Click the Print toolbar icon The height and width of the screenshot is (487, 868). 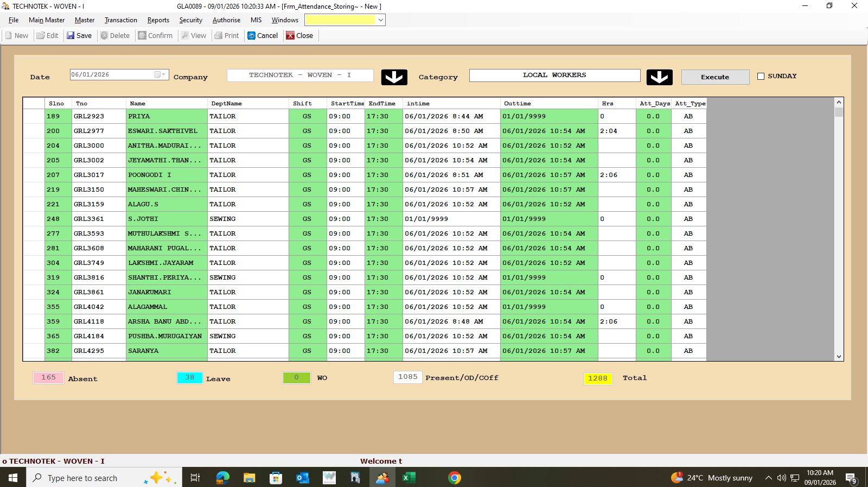click(219, 36)
